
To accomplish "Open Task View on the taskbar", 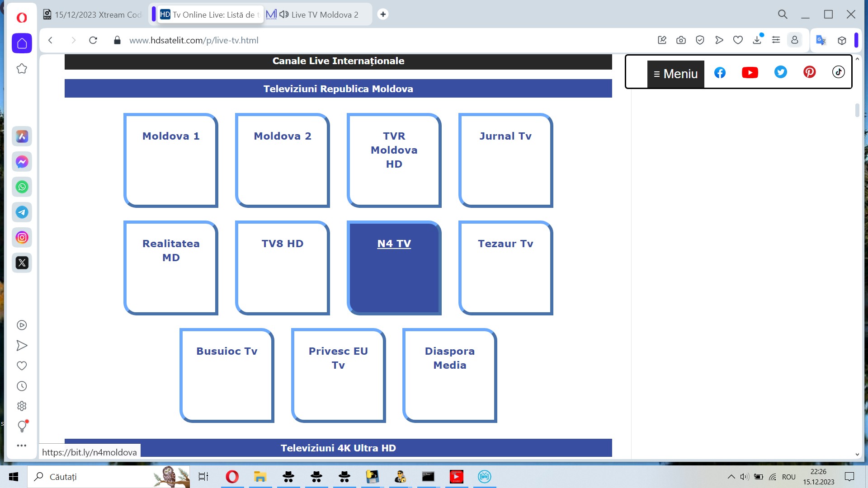I will point(203,477).
